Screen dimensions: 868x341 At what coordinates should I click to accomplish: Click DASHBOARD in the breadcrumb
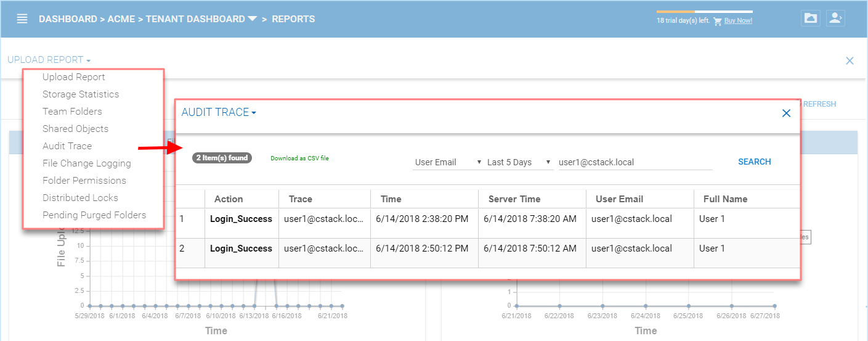pos(68,19)
